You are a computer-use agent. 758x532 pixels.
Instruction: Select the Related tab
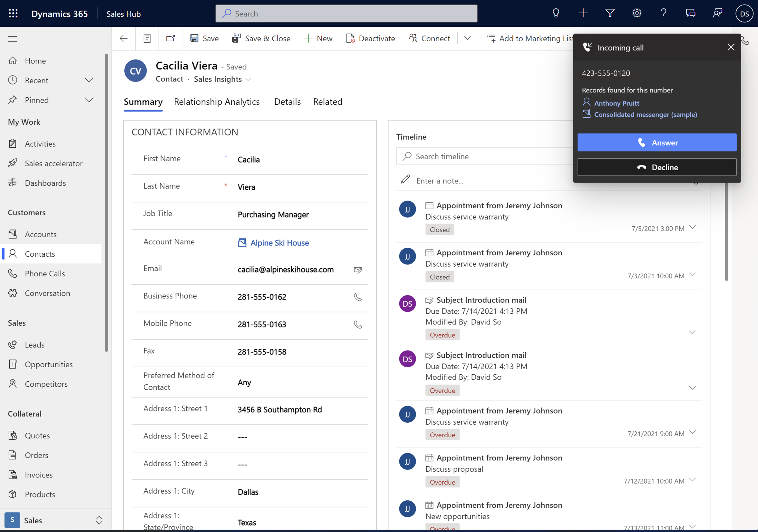pyautogui.click(x=328, y=102)
